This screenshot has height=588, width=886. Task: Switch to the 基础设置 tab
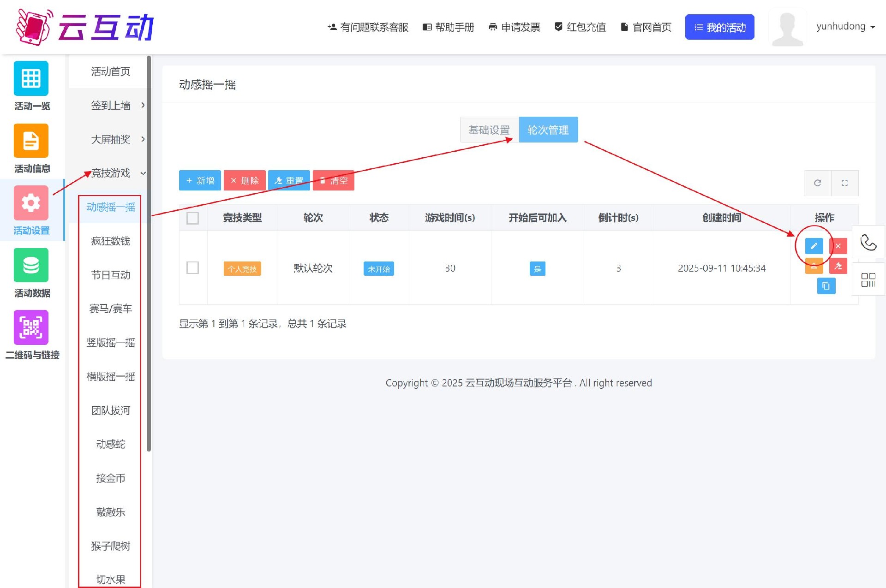[x=489, y=130]
